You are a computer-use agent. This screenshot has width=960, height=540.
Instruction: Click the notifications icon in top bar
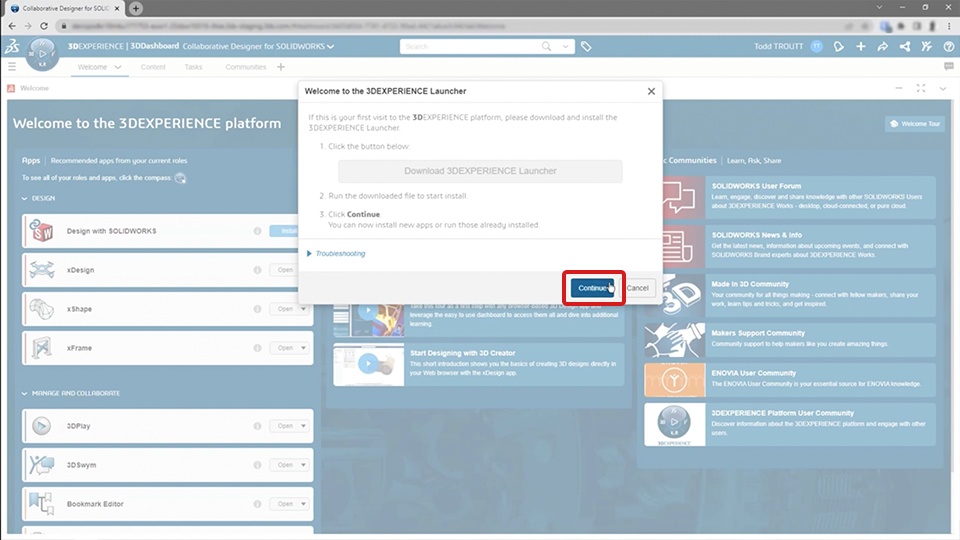[839, 47]
